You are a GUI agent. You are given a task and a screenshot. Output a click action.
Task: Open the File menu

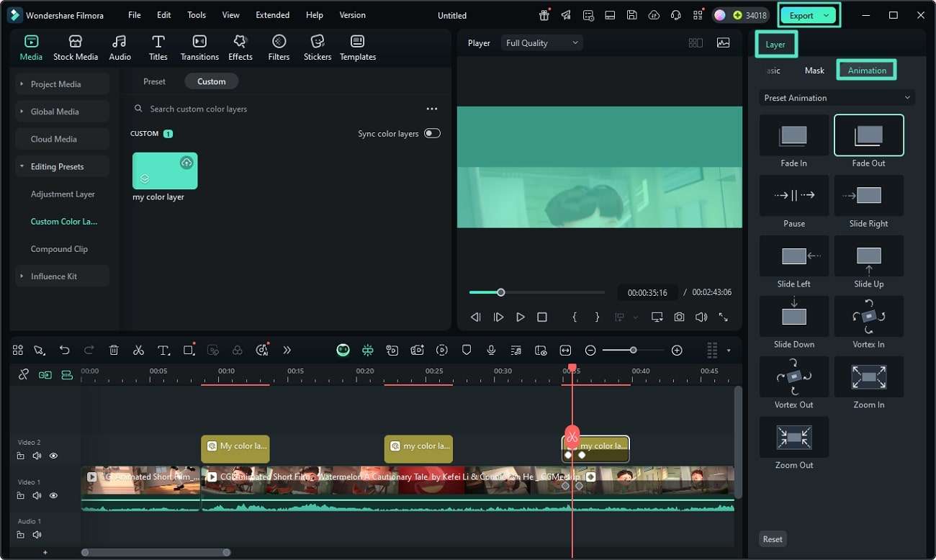pyautogui.click(x=135, y=15)
